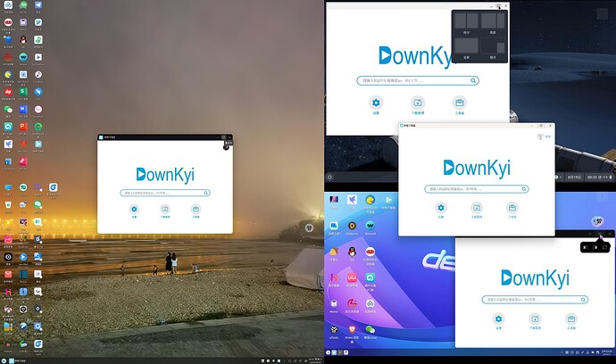Open download manager in the DownKyi window on the deepin desktop
Viewport: 616px width, 364px height.
tap(535, 318)
